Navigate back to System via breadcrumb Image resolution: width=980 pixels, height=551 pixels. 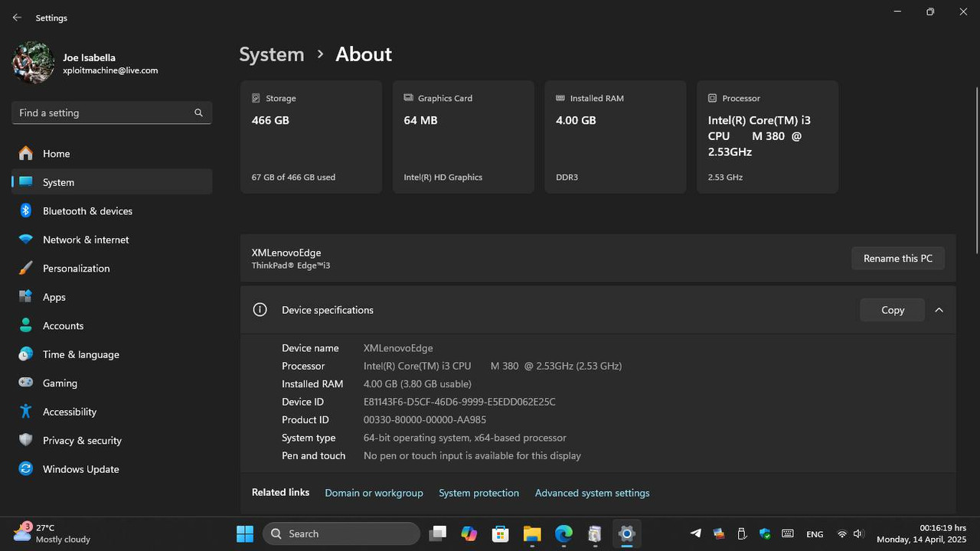271,54
